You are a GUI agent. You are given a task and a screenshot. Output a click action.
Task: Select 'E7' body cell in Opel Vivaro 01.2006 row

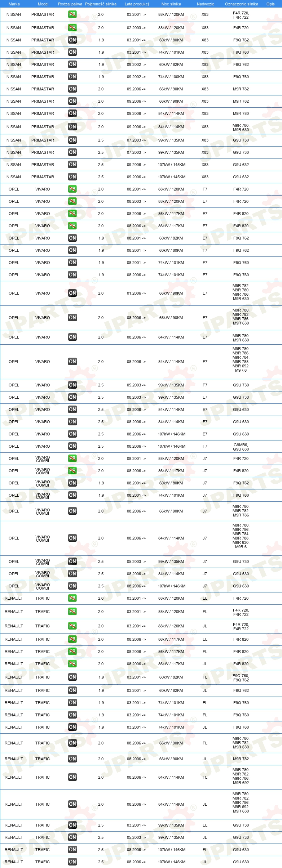coord(205,293)
